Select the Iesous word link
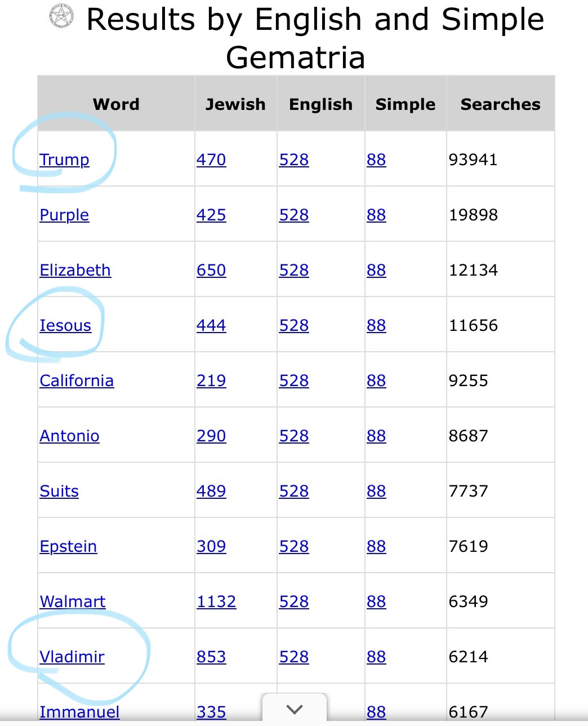The width and height of the screenshot is (588, 726). (65, 325)
